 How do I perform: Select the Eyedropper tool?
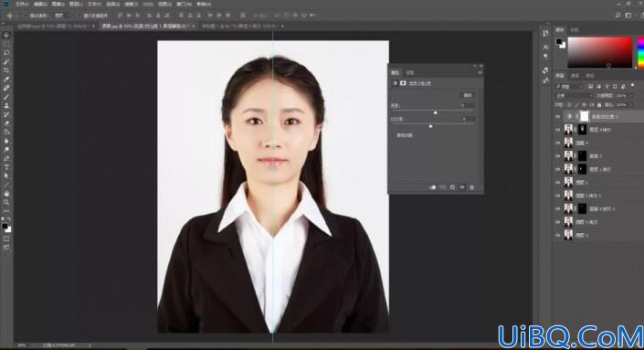coord(6,80)
